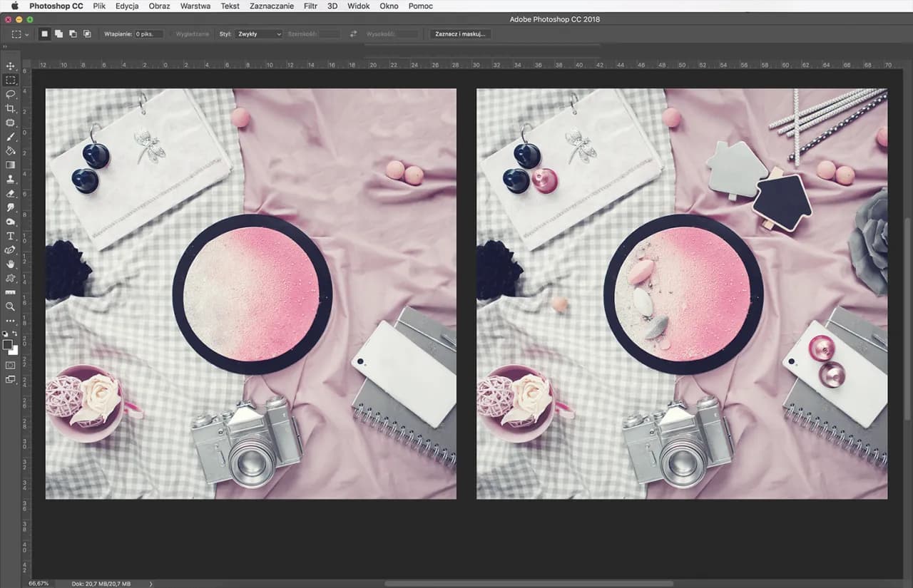The height and width of the screenshot is (588, 913).
Task: Open the Filtr menu
Action: 310,6
